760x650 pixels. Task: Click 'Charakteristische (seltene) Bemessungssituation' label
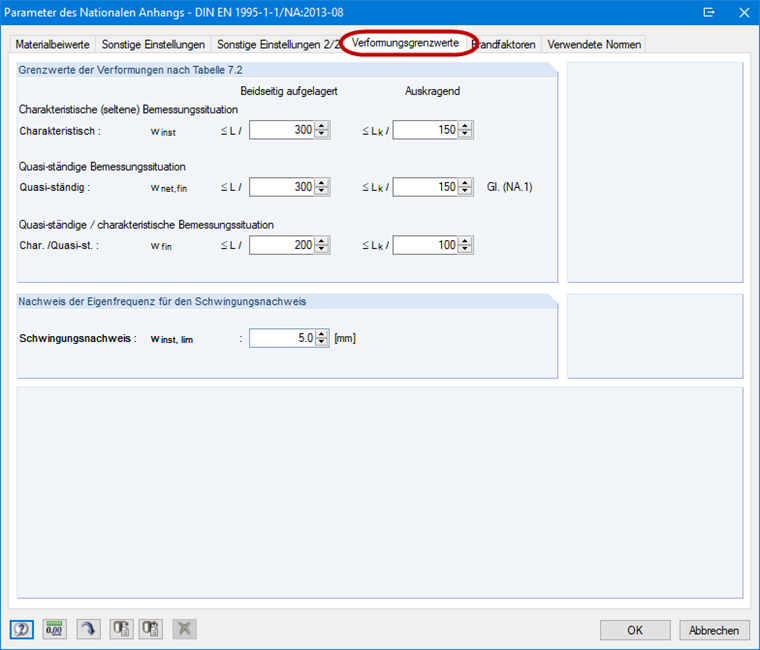128,110
